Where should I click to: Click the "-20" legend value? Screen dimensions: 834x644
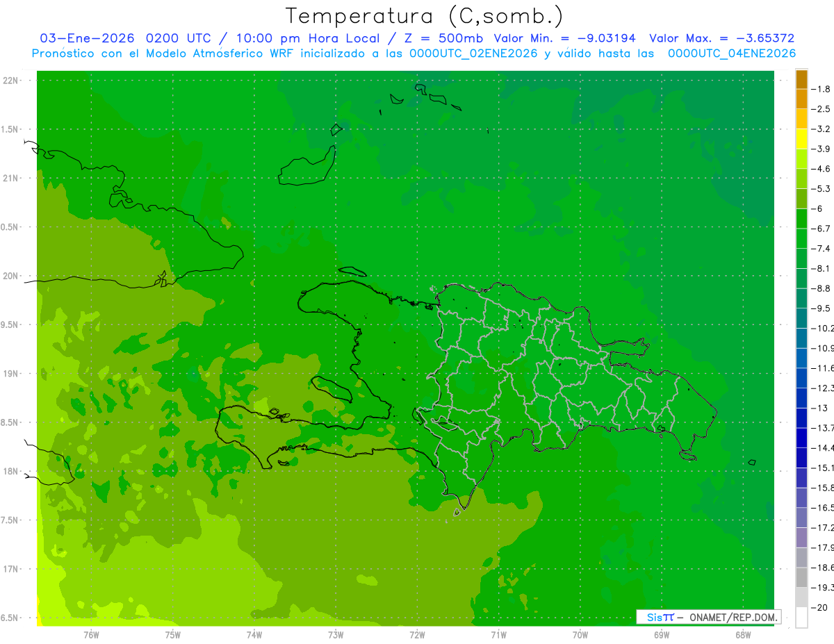[x=820, y=607]
